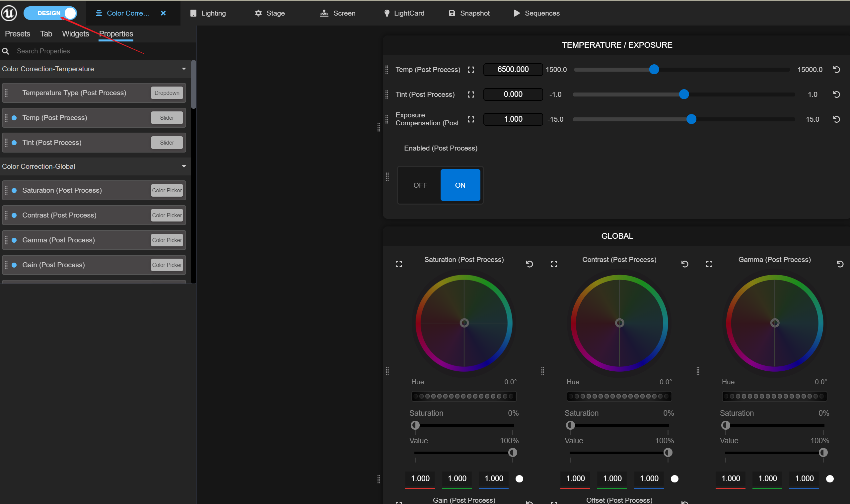850x504 pixels.
Task: Set Enabled (Post Process) to ON
Action: point(460,185)
